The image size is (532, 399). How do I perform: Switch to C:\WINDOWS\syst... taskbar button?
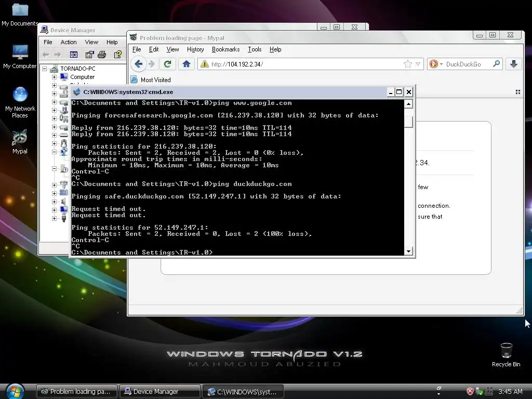point(243,392)
